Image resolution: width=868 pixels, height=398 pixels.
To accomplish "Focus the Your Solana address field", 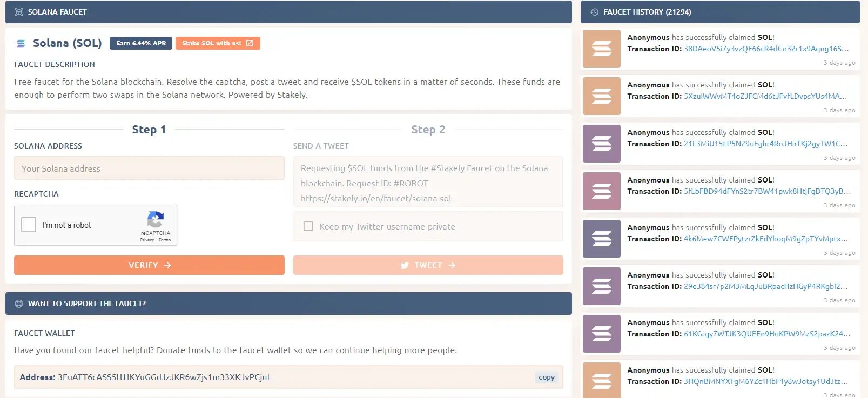I will click(x=149, y=168).
